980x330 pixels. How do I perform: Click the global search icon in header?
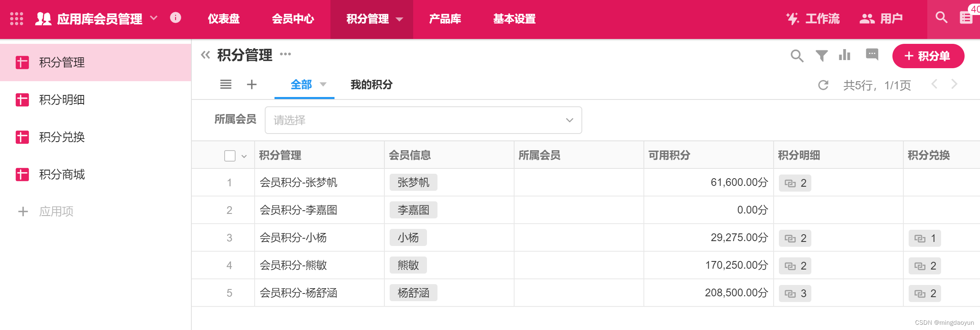[941, 18]
